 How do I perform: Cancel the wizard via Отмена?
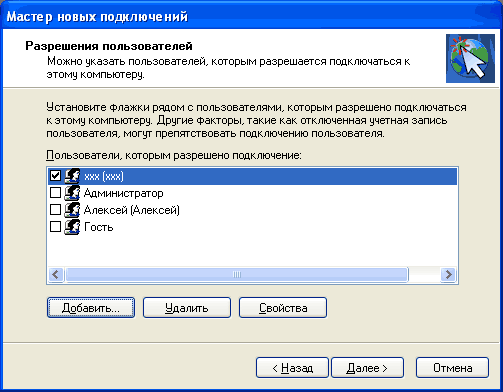(452, 368)
